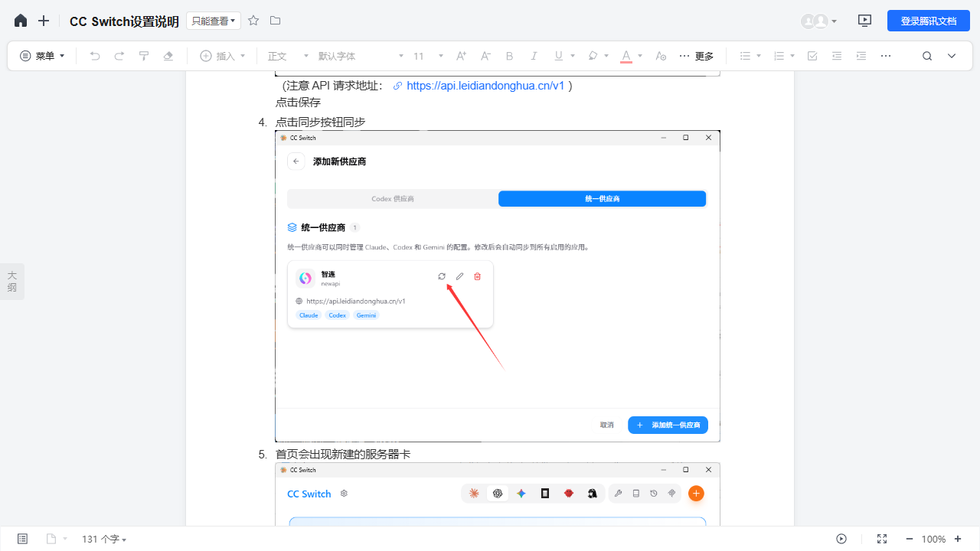Click the 100% zoom level
The height and width of the screenshot is (551, 980).
coord(933,539)
